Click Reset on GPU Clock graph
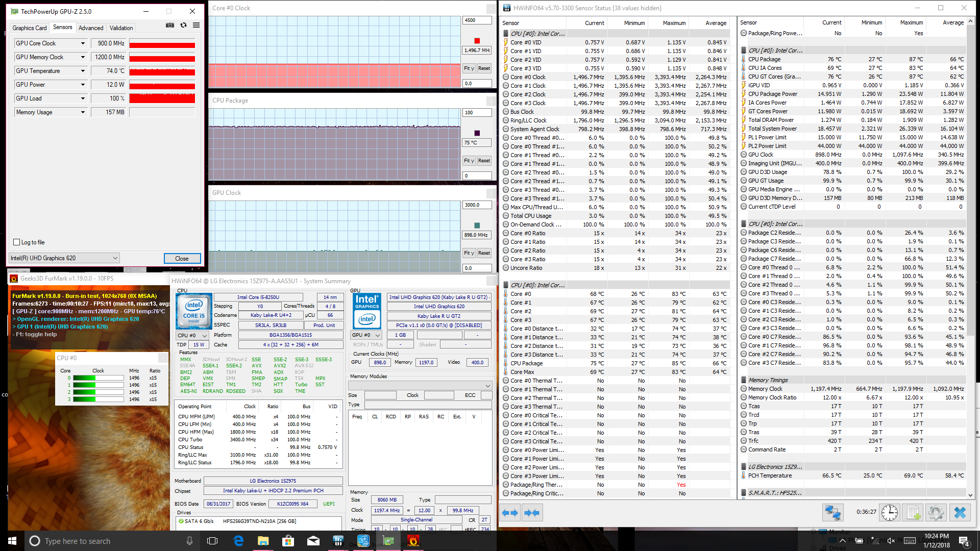 pyautogui.click(x=484, y=253)
